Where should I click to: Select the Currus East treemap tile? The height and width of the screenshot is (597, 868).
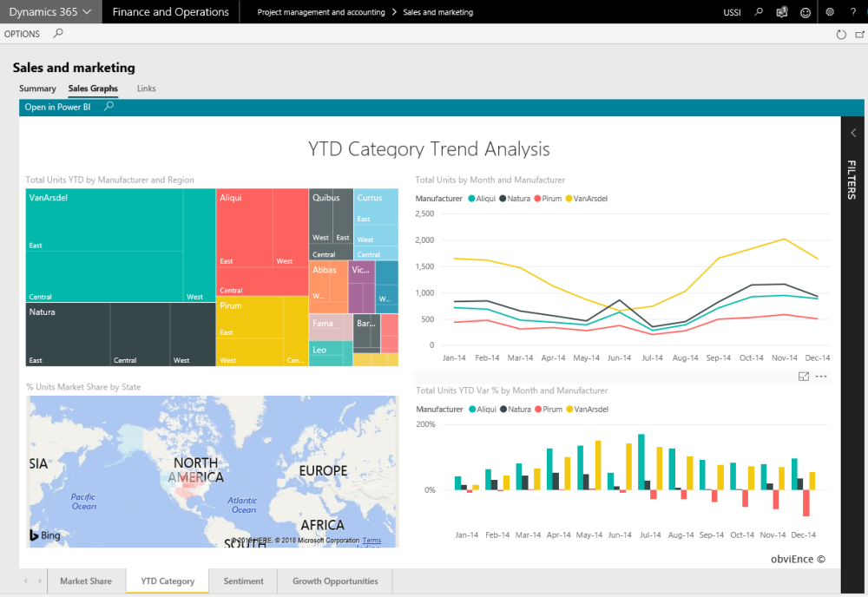376,207
